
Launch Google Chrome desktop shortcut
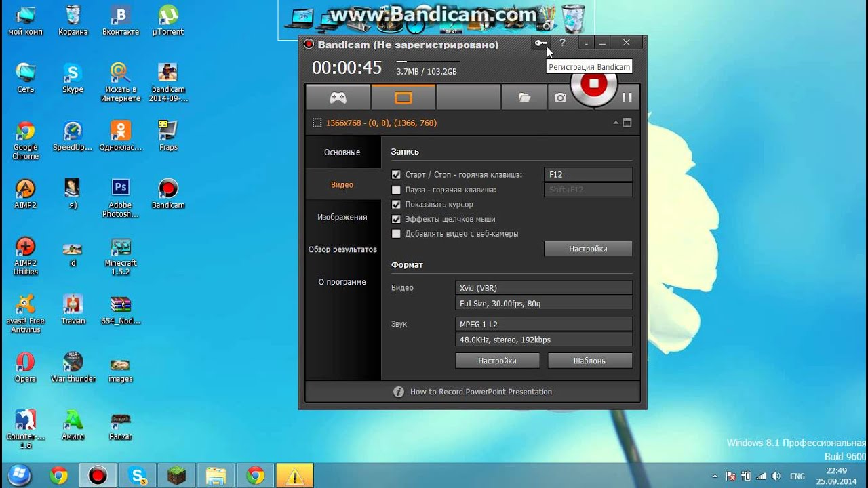pyautogui.click(x=26, y=140)
